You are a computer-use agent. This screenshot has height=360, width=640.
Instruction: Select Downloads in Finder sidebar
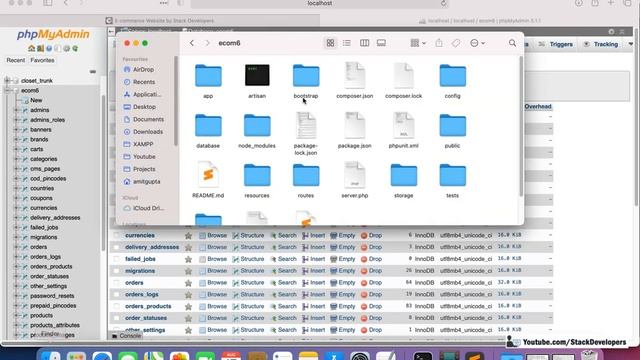point(143,132)
